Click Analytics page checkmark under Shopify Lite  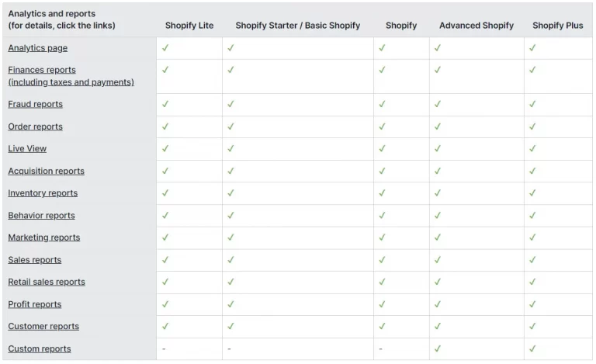(165, 48)
